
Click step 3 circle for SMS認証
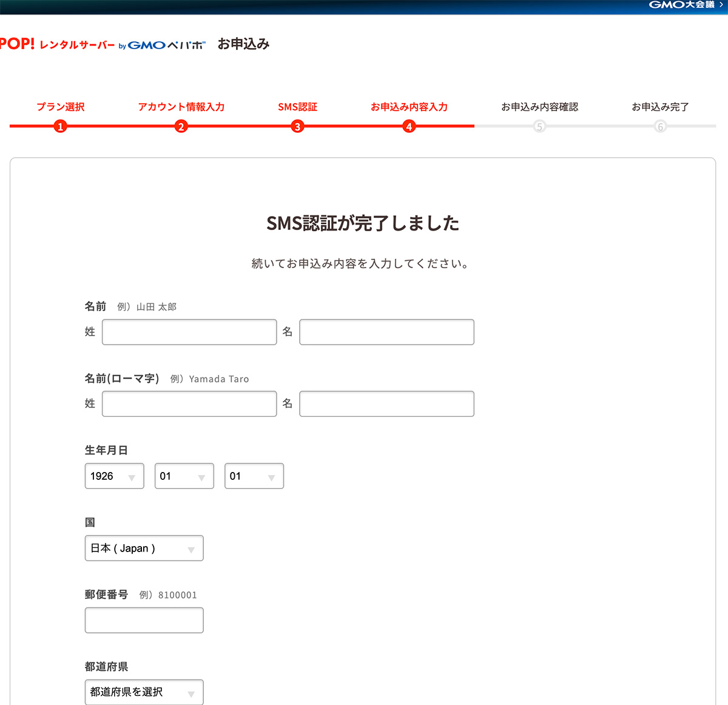297,127
